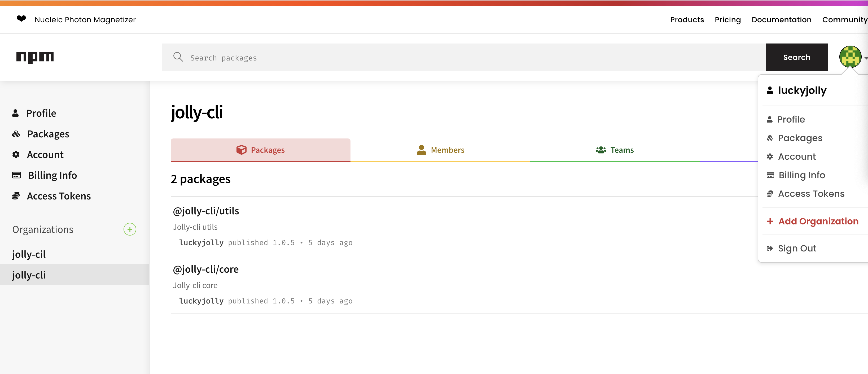Click Nucleic Photon Magnetizer text

[x=85, y=20]
